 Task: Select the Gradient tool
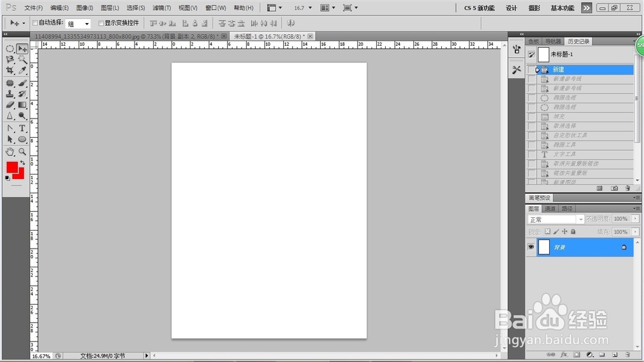(22, 105)
